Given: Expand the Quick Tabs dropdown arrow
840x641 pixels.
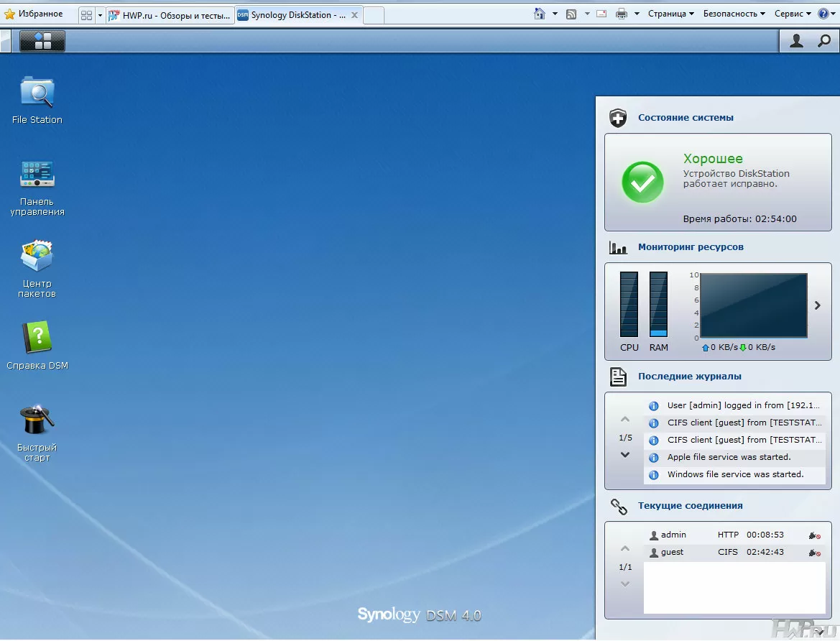Looking at the screenshot, I should pyautogui.click(x=100, y=16).
